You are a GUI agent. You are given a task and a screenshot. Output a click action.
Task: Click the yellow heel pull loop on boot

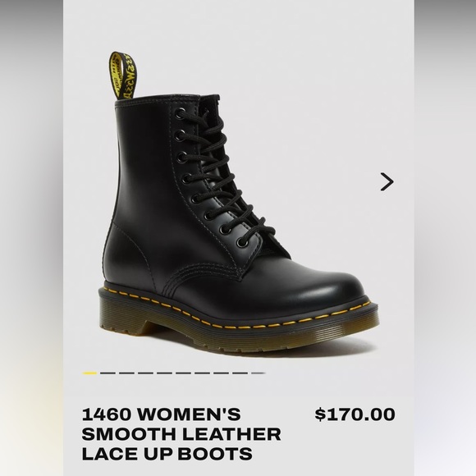(x=123, y=76)
